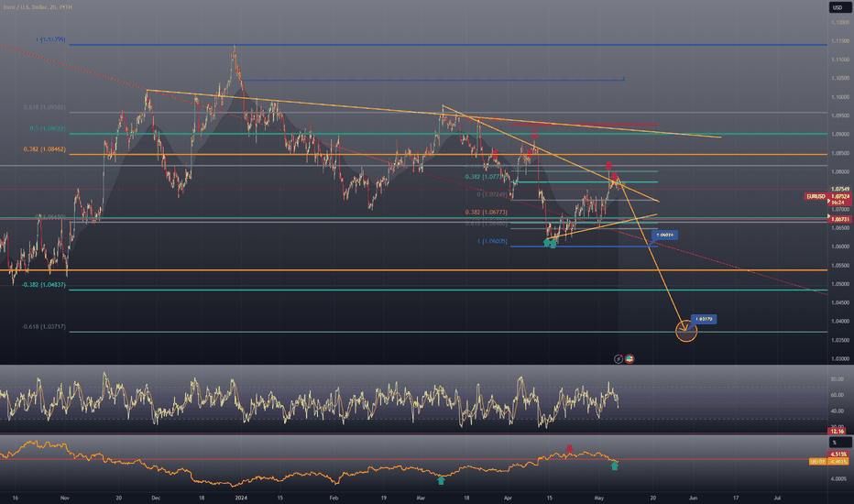
Task: Click 60.00 on the oscillator scale
Action: tap(838, 395)
